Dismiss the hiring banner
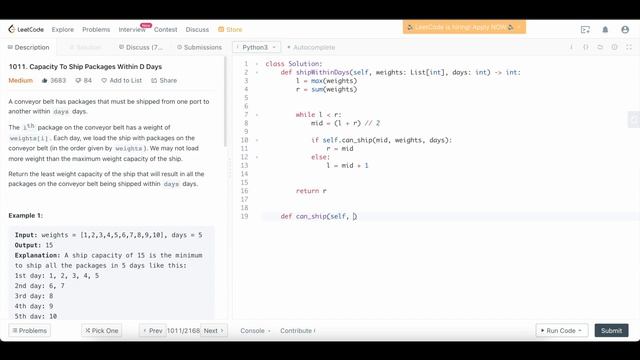Image resolution: width=640 pixels, height=360 pixels. pyautogui.click(x=519, y=27)
